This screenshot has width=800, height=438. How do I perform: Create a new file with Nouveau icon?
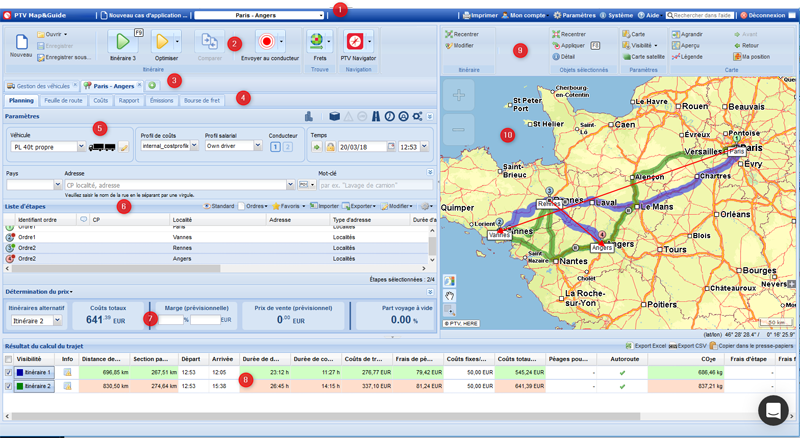(x=21, y=42)
